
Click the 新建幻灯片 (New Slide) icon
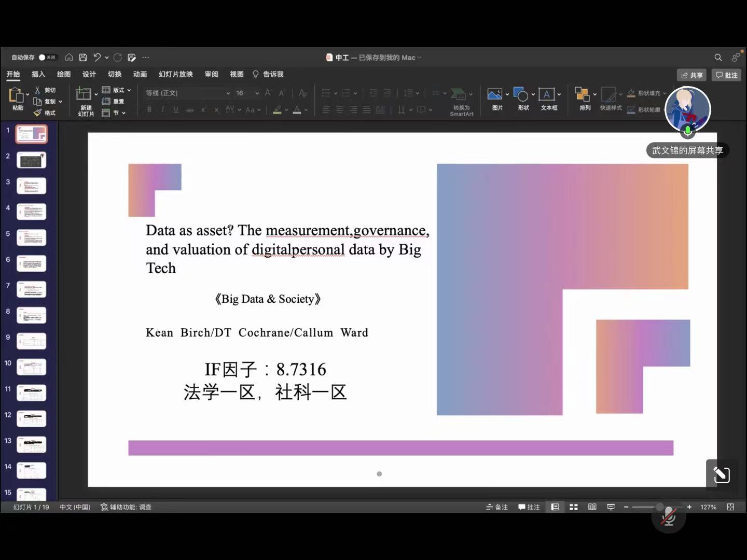point(84,94)
